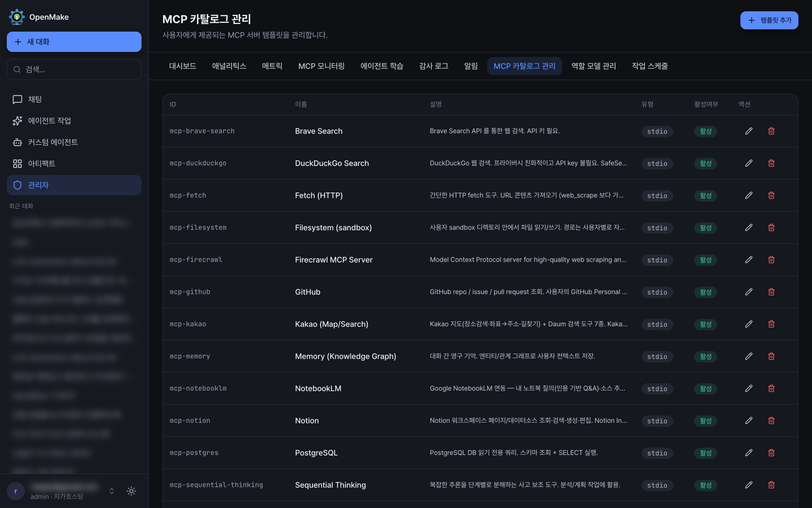Edit the DuckDuckGo Search template
The height and width of the screenshot is (508, 812).
click(749, 163)
